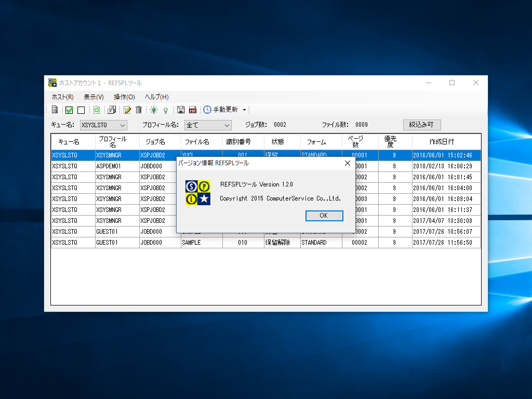Image resolution: width=532 pixels, height=399 pixels.
Task: Click the glowing light bulb icon
Action: pos(154,110)
